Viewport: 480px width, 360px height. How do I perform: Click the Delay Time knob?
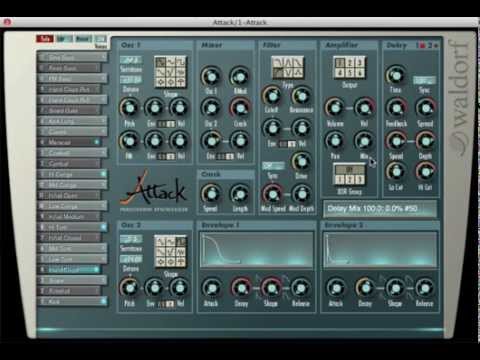point(395,75)
